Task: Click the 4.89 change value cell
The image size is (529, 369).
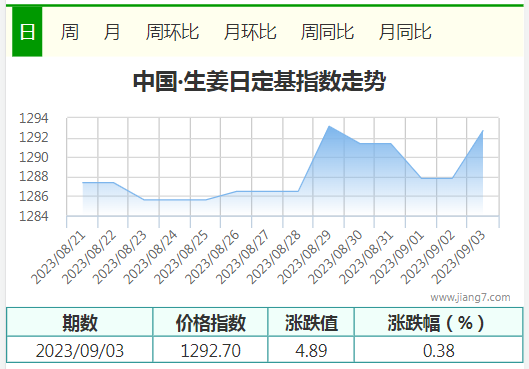Action: (x=311, y=350)
